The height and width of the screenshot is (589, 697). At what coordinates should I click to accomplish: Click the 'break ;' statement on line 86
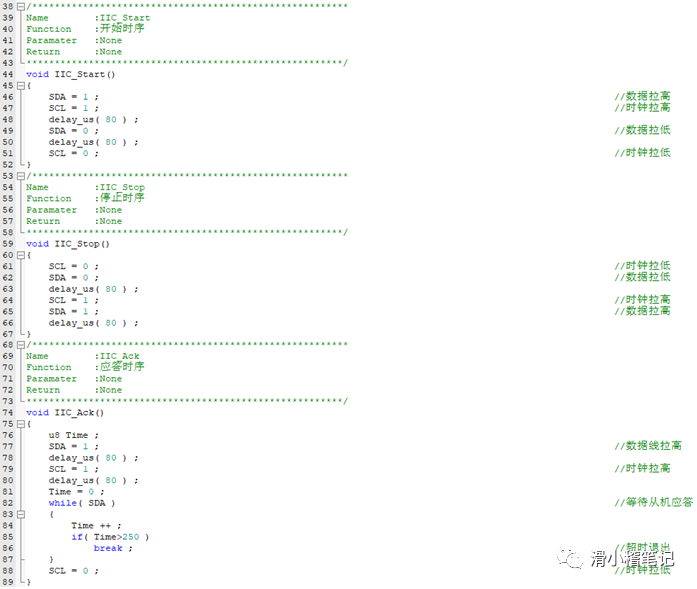pyautogui.click(x=113, y=548)
